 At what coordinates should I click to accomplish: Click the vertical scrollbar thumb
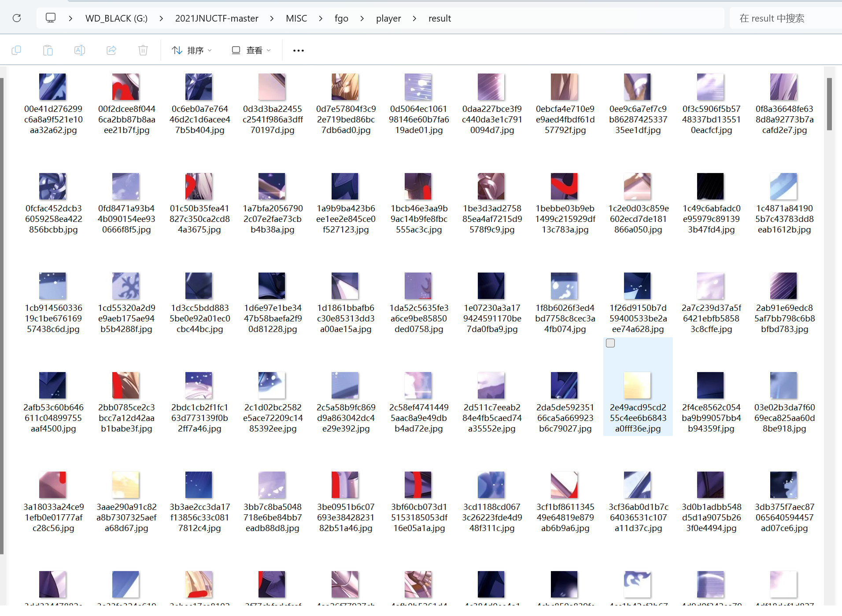(x=829, y=104)
